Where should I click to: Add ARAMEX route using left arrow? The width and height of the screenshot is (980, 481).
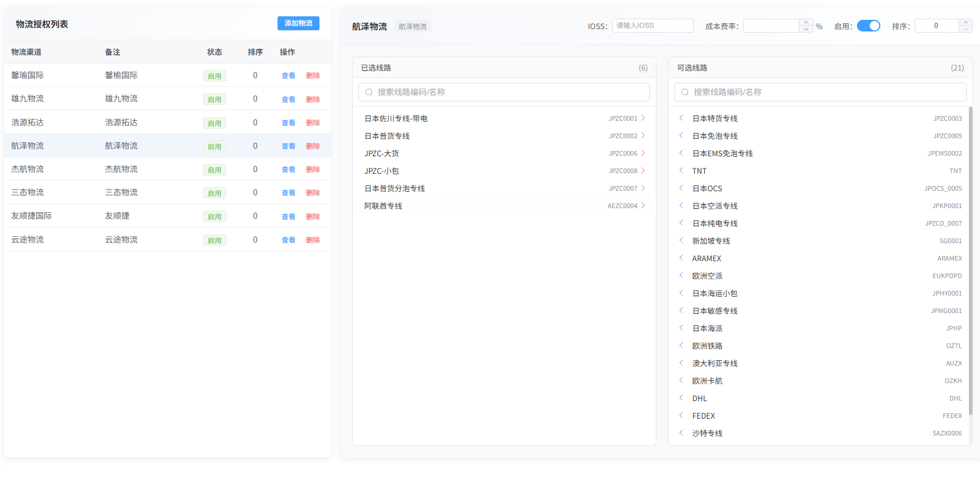pyautogui.click(x=681, y=258)
